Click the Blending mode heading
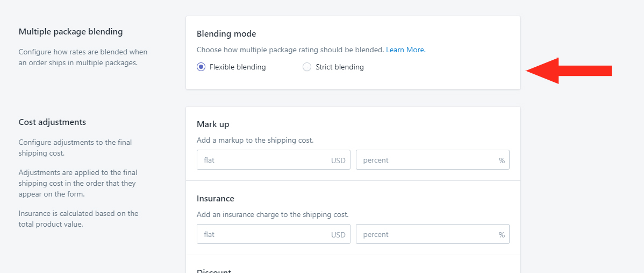This screenshot has height=273, width=644. 226,34
